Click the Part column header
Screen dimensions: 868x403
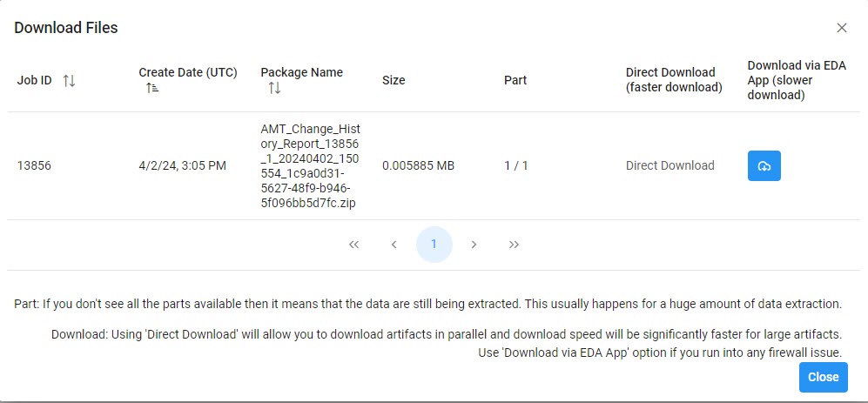(x=515, y=80)
